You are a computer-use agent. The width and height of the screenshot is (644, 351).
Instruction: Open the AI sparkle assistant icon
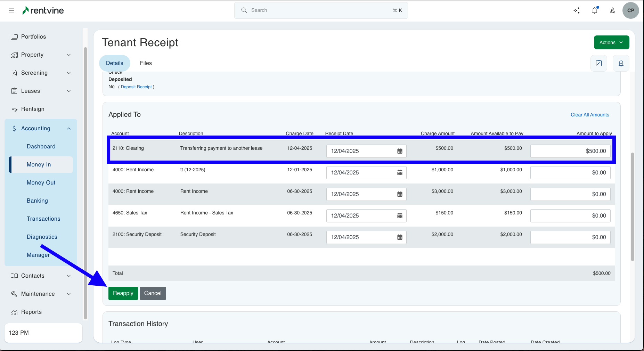(577, 10)
